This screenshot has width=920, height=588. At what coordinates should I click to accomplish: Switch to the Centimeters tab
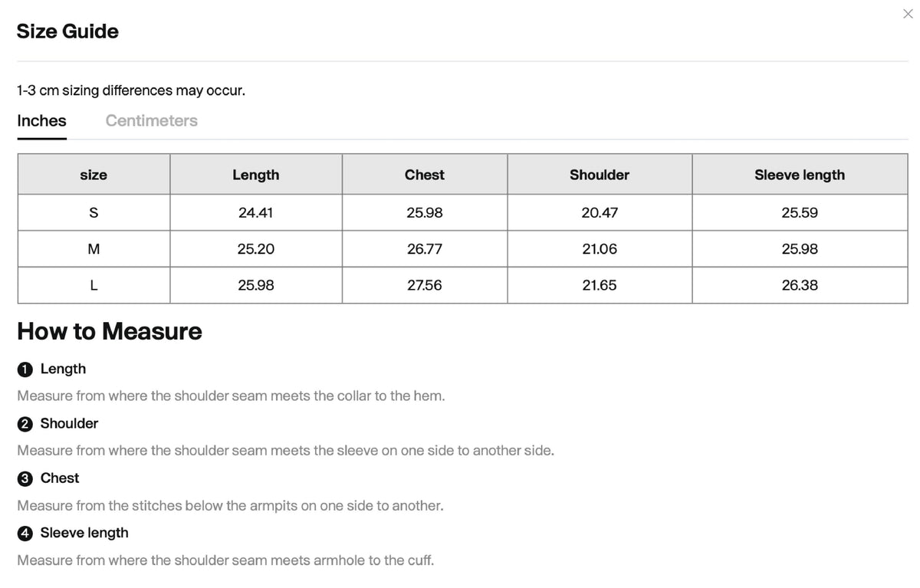click(151, 120)
